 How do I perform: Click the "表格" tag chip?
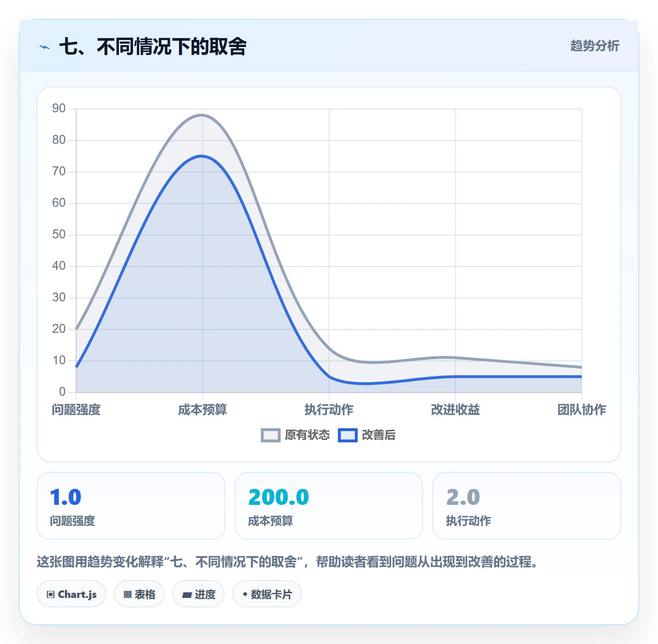click(139, 594)
